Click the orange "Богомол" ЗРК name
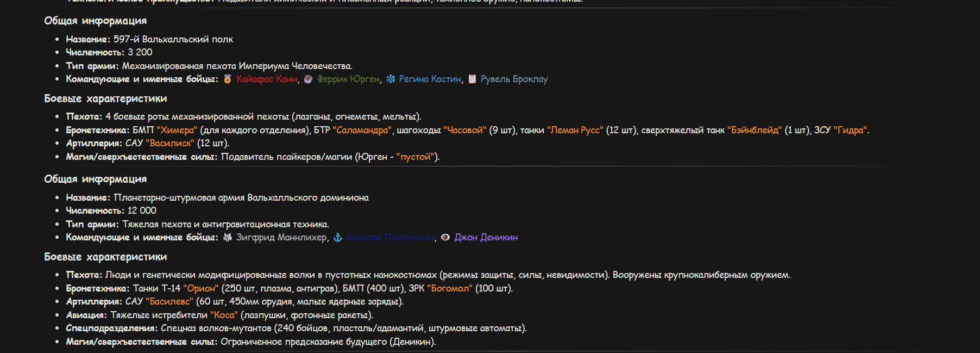 [x=450, y=288]
